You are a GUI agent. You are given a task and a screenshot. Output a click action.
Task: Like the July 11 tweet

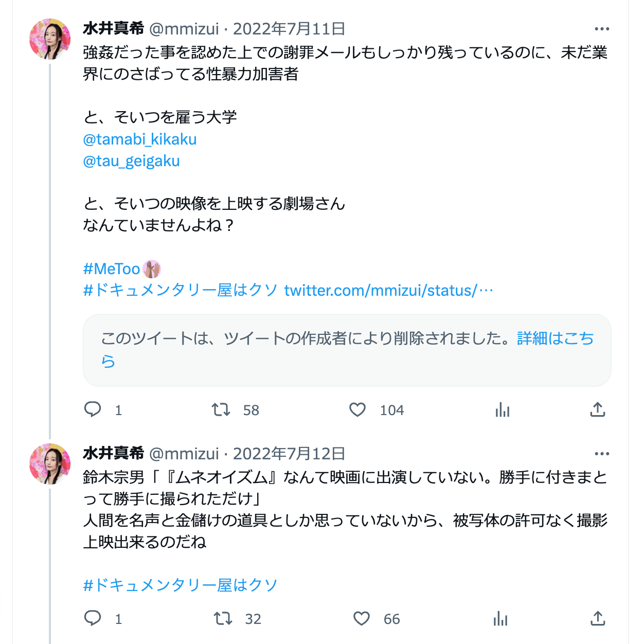[357, 409]
